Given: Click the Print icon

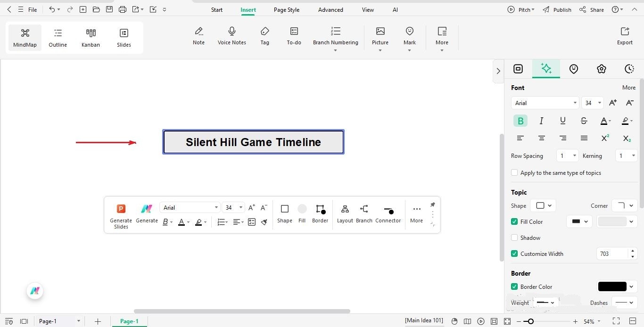Looking at the screenshot, I should pos(123,9).
